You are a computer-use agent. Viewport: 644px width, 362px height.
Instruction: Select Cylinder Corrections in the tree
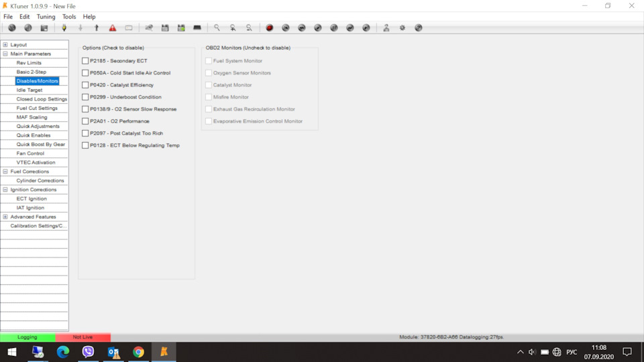point(40,180)
